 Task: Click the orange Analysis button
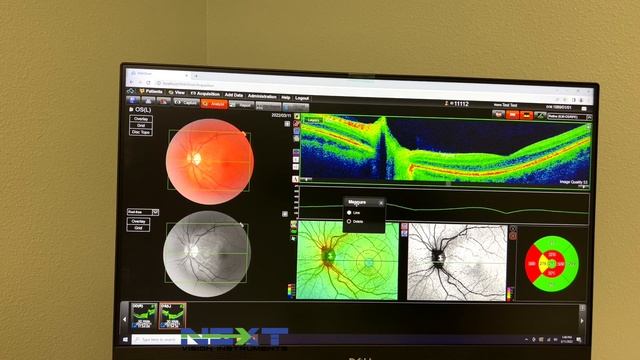click(x=214, y=104)
